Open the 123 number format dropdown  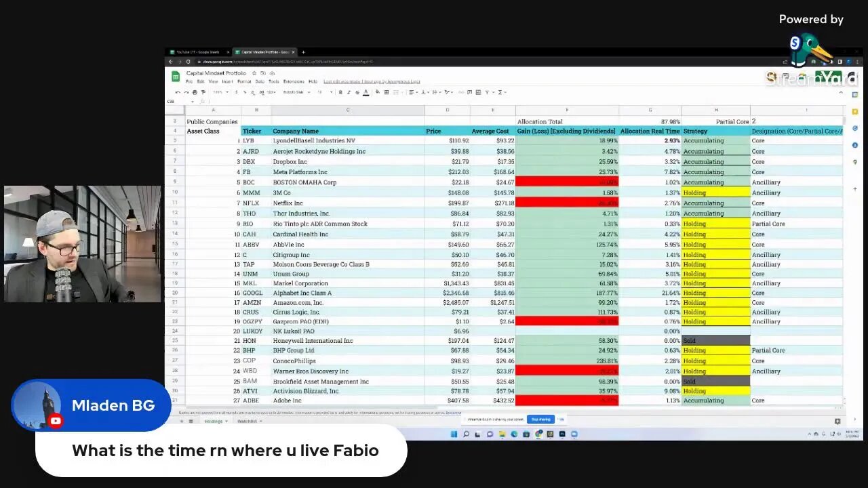pos(271,92)
